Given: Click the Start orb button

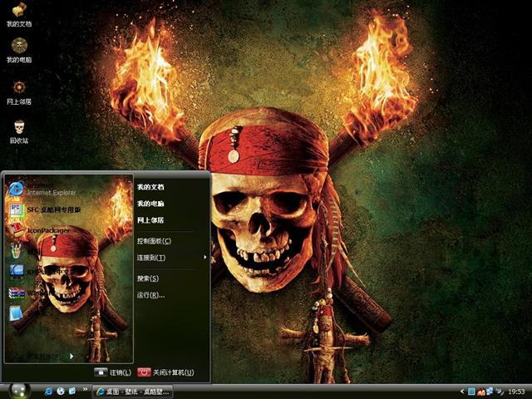Looking at the screenshot, I should pyautogui.click(x=18, y=391).
